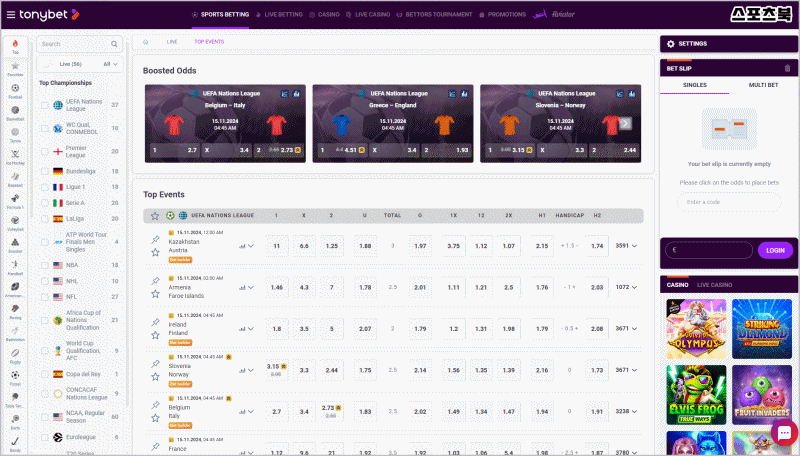This screenshot has height=456, width=800.
Task: Open bet slip Settings
Action: click(729, 44)
